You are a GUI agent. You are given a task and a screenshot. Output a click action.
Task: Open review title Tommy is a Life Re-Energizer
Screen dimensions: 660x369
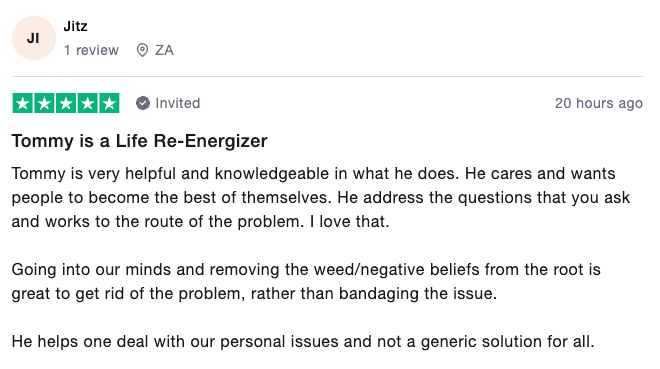click(x=139, y=141)
